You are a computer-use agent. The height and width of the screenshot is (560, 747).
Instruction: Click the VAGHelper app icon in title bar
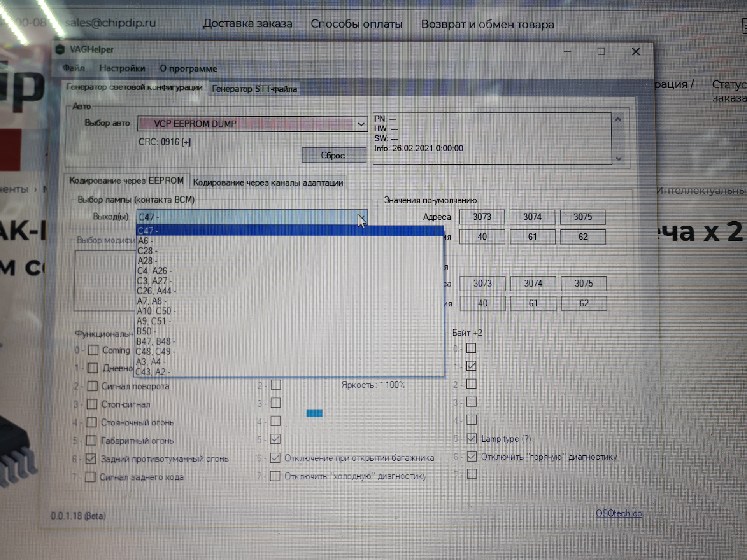coord(60,49)
